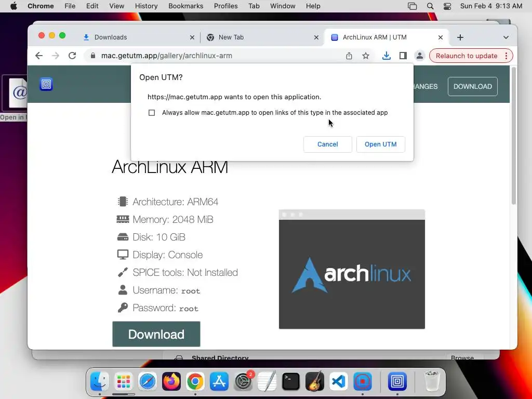Switch to Downloads tab
This screenshot has width=532, height=399.
click(x=139, y=37)
